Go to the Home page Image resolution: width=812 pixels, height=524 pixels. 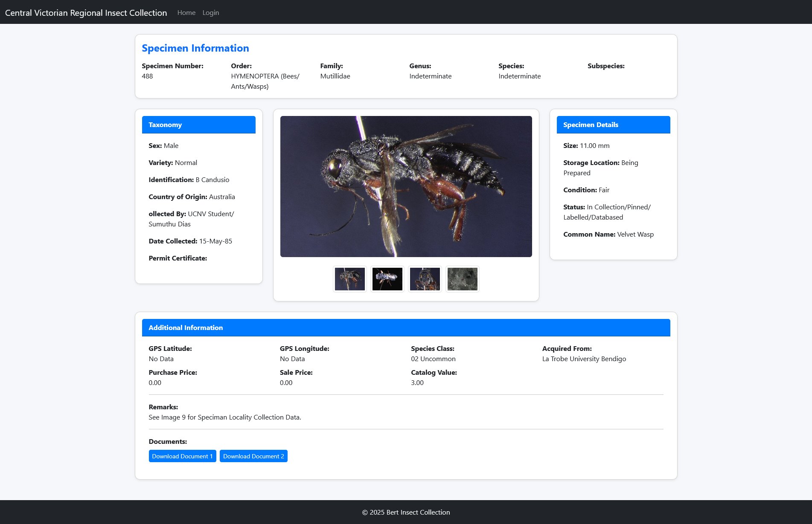(186, 13)
